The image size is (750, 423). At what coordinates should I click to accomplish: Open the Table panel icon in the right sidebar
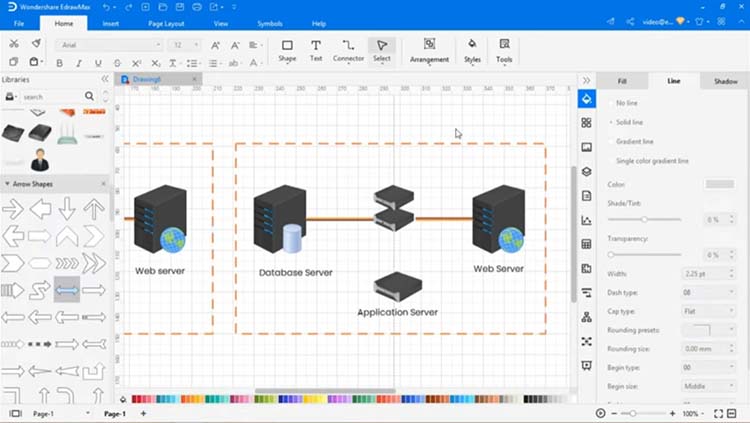pyautogui.click(x=586, y=244)
